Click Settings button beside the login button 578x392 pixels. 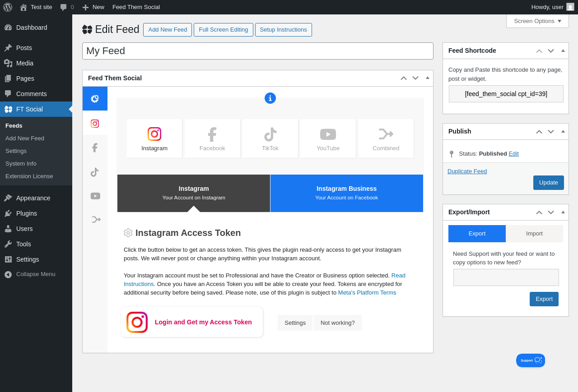pos(295,323)
